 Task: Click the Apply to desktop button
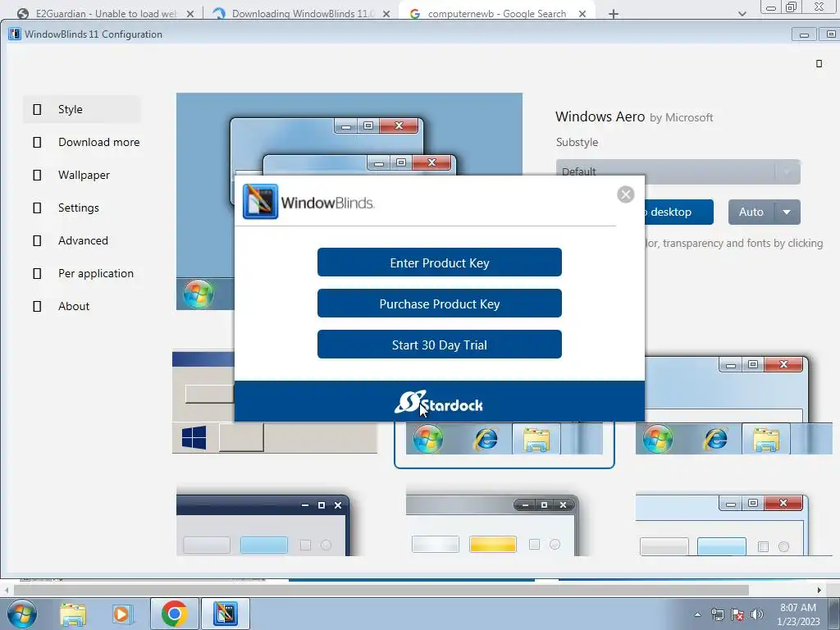pyautogui.click(x=679, y=212)
